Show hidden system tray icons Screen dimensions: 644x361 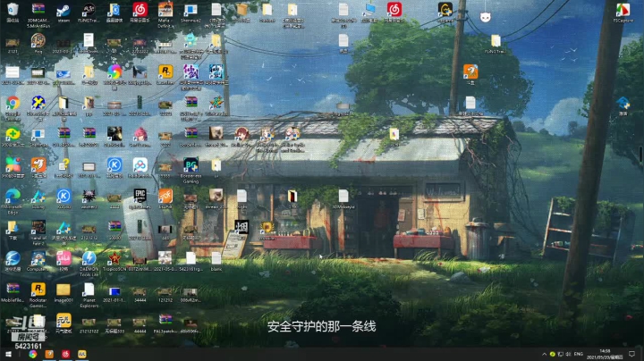[x=545, y=354]
